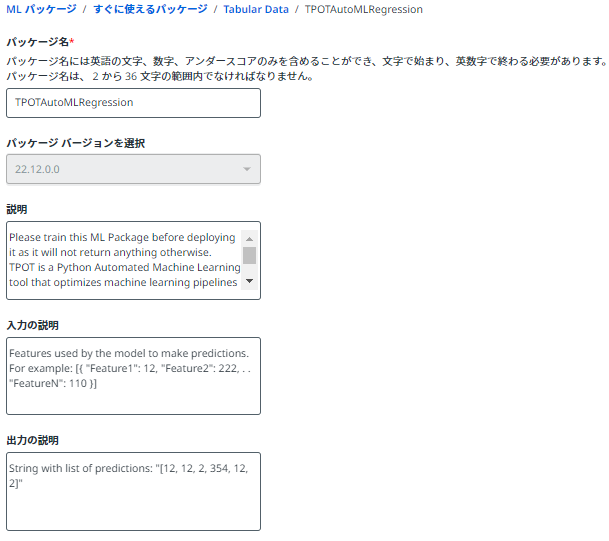Click the version dropdown arrow
Image resolution: width=609 pixels, height=541 pixels.
click(247, 169)
